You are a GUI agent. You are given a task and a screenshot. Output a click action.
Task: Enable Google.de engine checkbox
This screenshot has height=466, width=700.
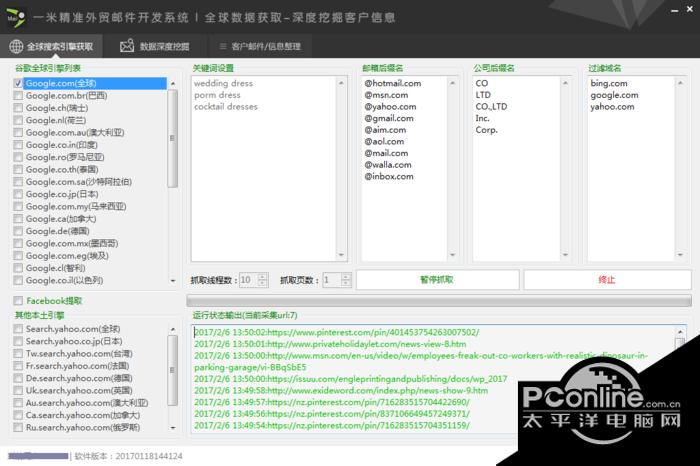[x=18, y=231]
